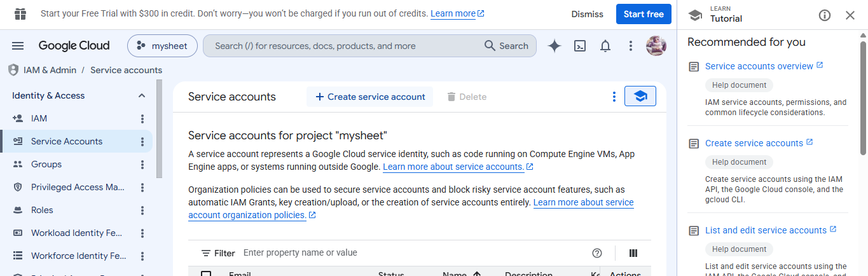
Task: Open the three-dot menu next to Groups
Action: (x=142, y=164)
